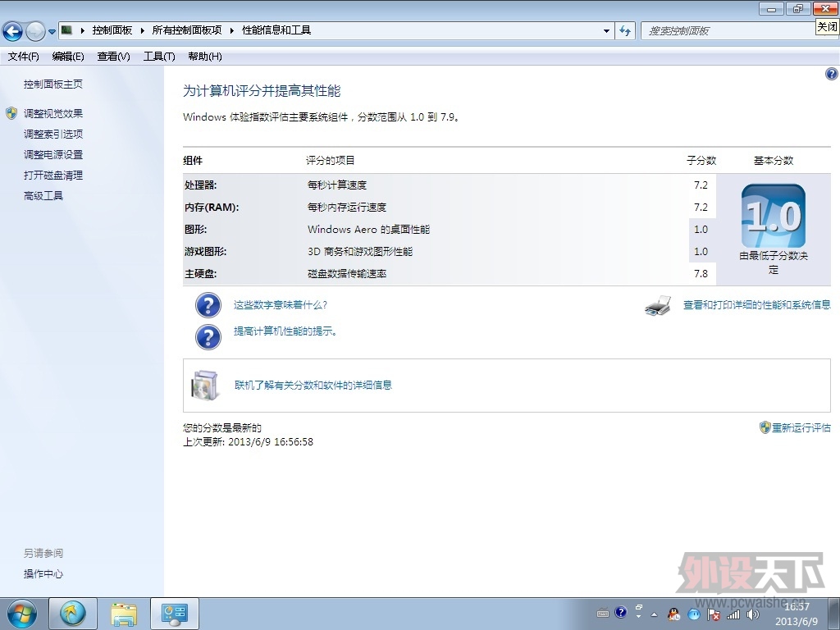Open 这些数字意味着什么? link
Image resolution: width=840 pixels, height=630 pixels.
(281, 305)
